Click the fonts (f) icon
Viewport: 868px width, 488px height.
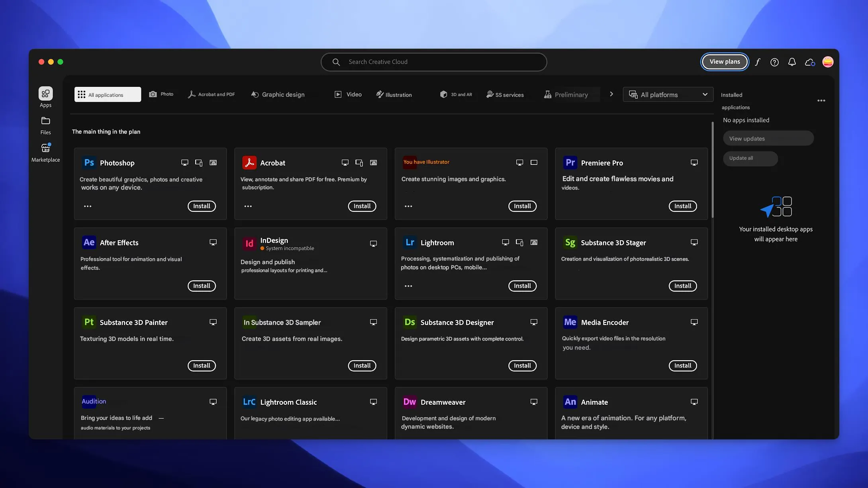pos(757,62)
